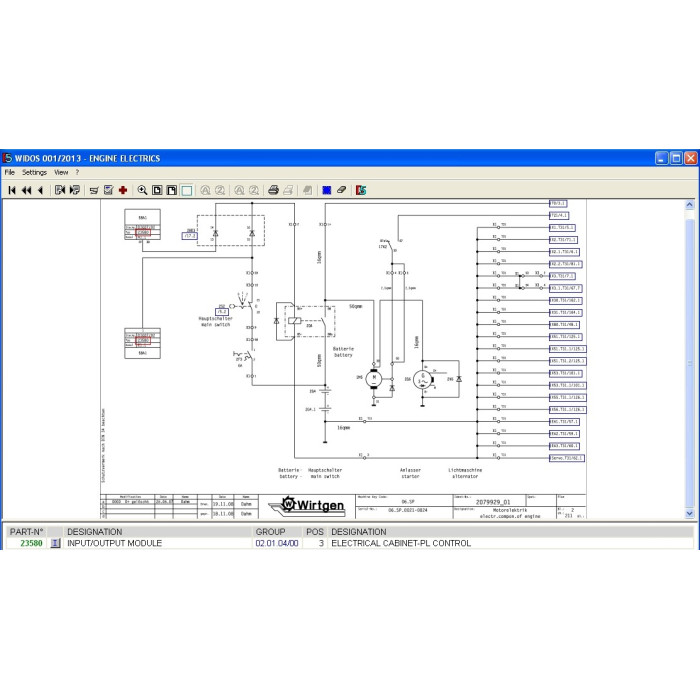Open the ? help menu
Screen dimensions: 700x700
[77, 172]
